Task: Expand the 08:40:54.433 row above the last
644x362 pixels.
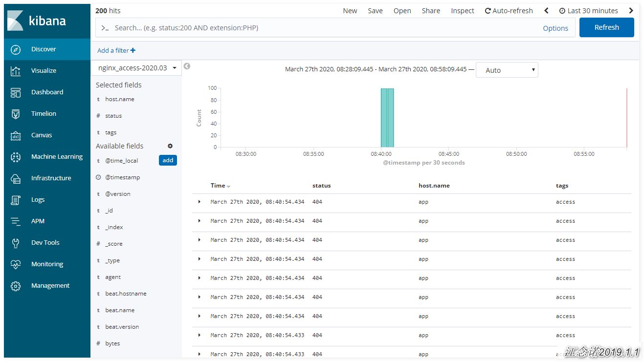Action: pyautogui.click(x=199, y=335)
